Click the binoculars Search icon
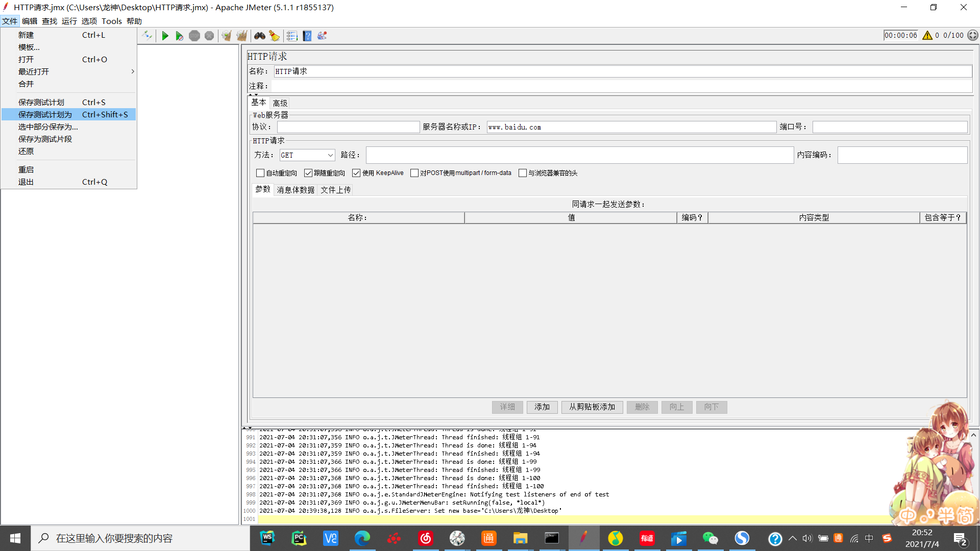Image resolution: width=980 pixels, height=551 pixels. coord(260,36)
